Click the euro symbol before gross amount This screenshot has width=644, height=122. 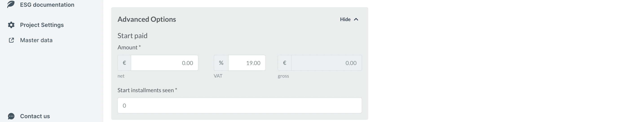pyautogui.click(x=285, y=63)
